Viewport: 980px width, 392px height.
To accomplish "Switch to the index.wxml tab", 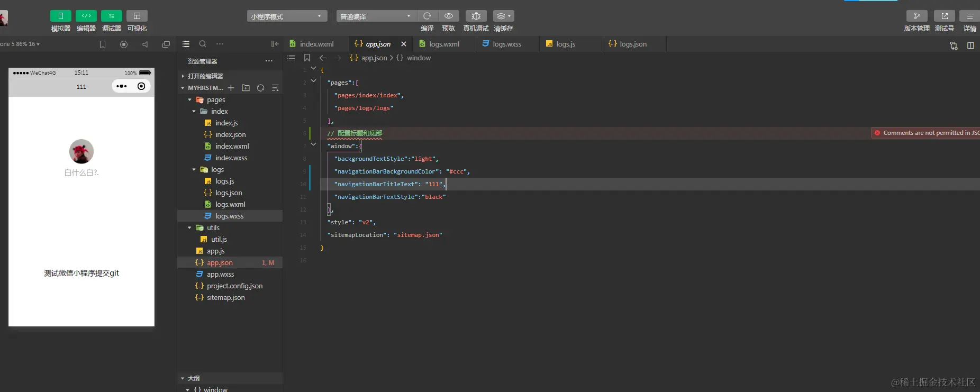I will click(x=316, y=44).
